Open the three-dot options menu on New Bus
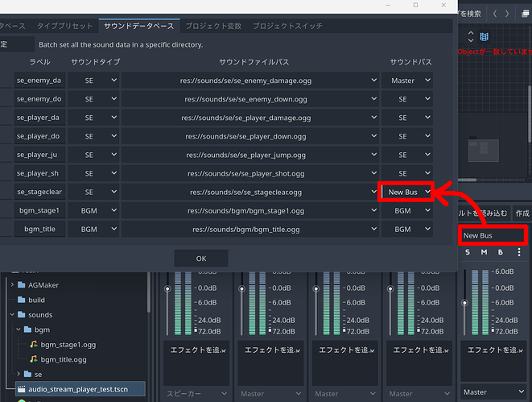This screenshot has width=532, height=402. 519,253
